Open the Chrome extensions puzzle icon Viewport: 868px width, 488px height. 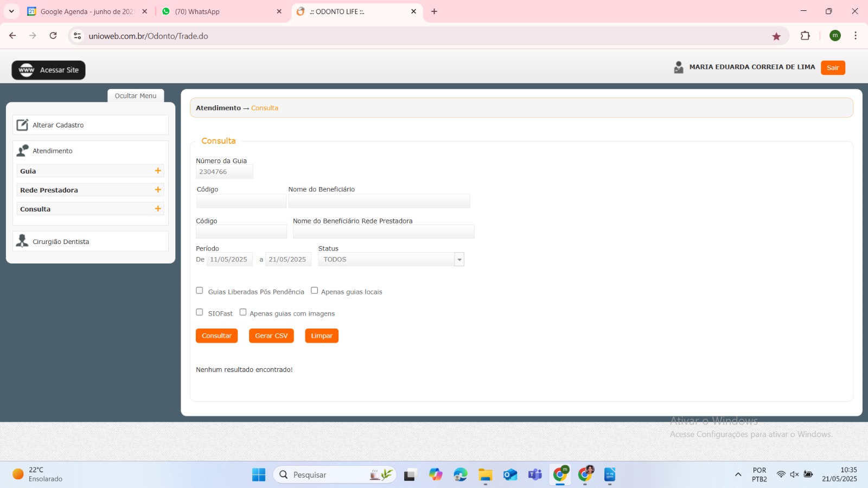[x=805, y=36]
